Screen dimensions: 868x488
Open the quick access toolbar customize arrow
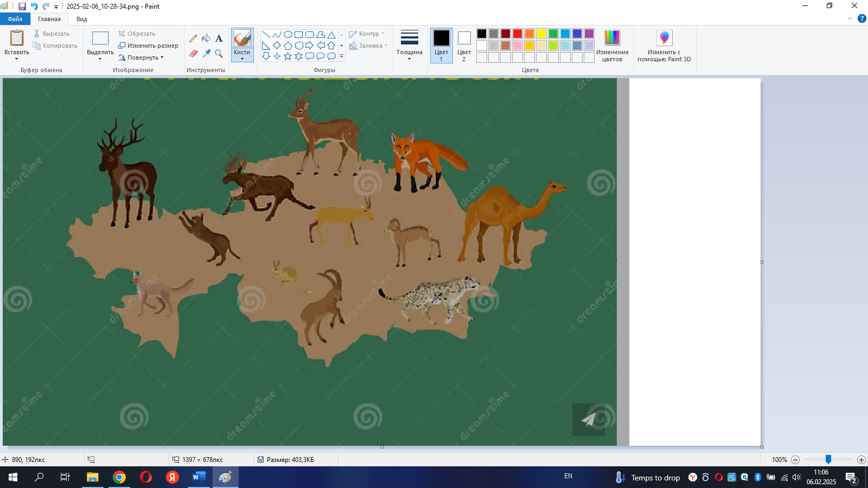56,7
